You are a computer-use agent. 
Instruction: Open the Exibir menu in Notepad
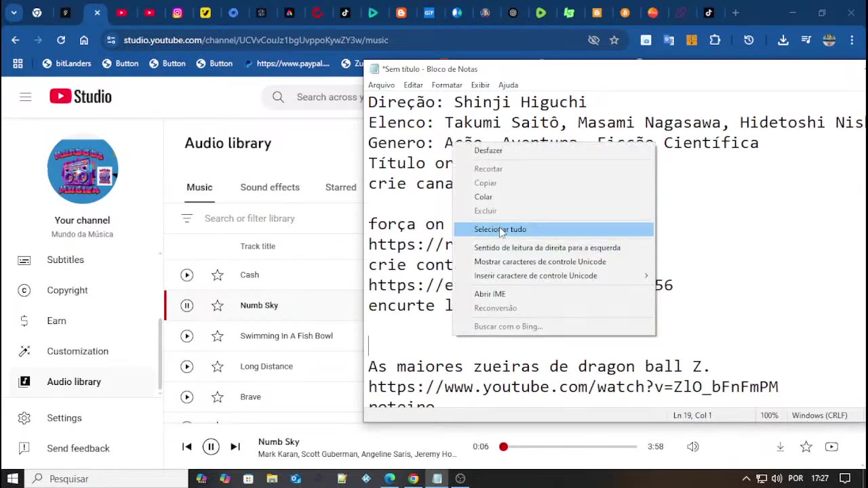pyautogui.click(x=480, y=85)
